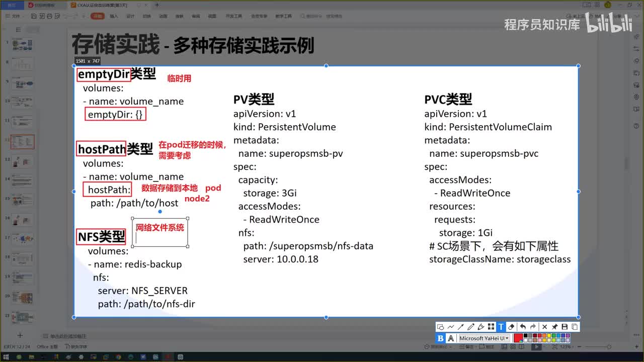Viewport: 644px width, 362px height.
Task: Switch to the 开发工具 ribbon tab
Action: pyautogui.click(x=234, y=16)
